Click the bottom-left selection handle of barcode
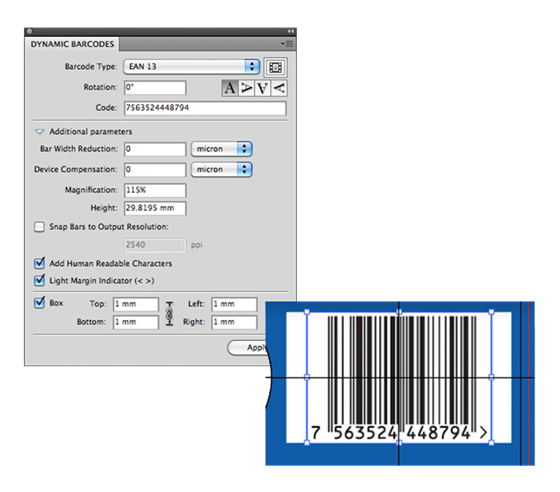This screenshot has height=492, width=560. (307, 443)
